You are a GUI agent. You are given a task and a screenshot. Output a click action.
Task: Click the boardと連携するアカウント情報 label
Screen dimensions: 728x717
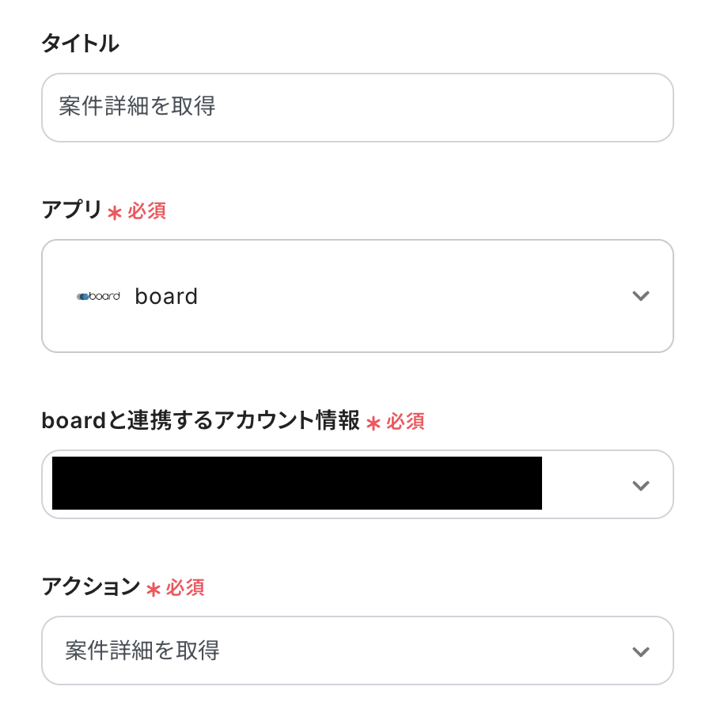[200, 421]
